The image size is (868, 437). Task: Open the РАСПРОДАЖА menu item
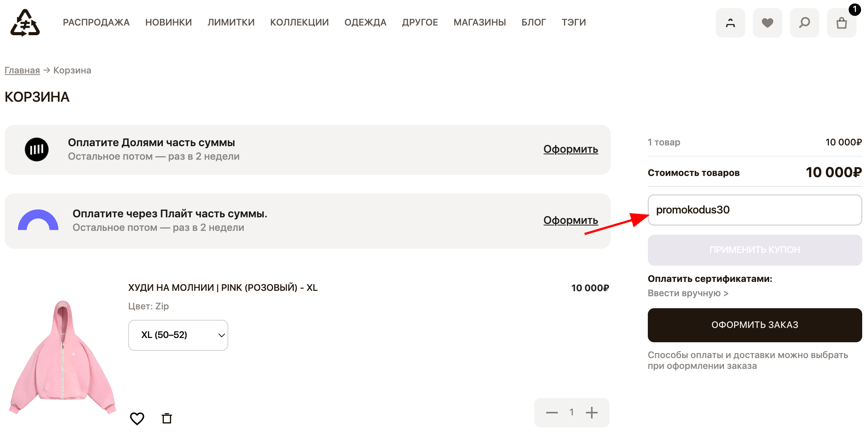click(96, 22)
